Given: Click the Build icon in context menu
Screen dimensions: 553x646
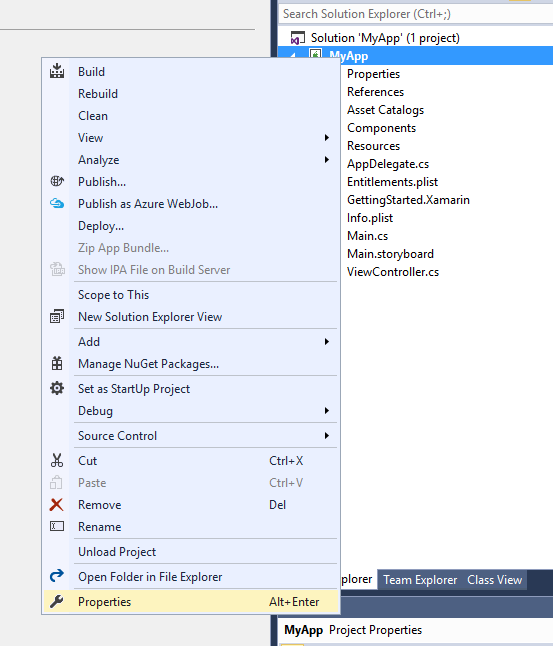Looking at the screenshot, I should [57, 71].
